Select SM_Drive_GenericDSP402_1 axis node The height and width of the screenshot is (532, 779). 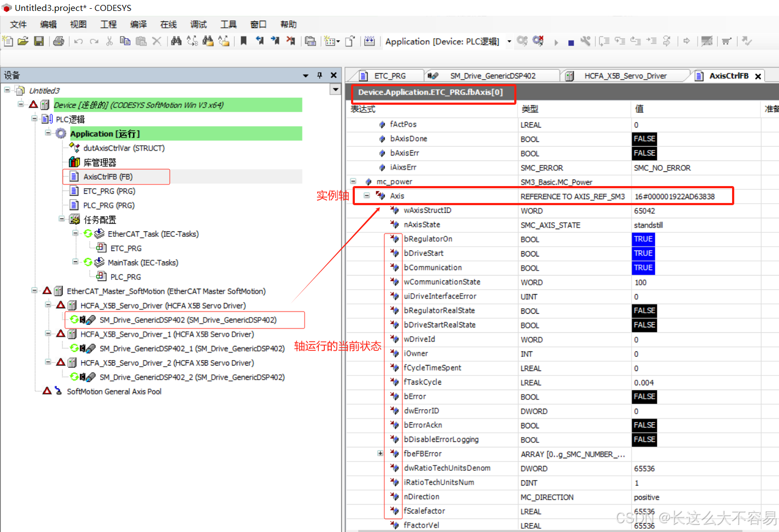tap(192, 349)
